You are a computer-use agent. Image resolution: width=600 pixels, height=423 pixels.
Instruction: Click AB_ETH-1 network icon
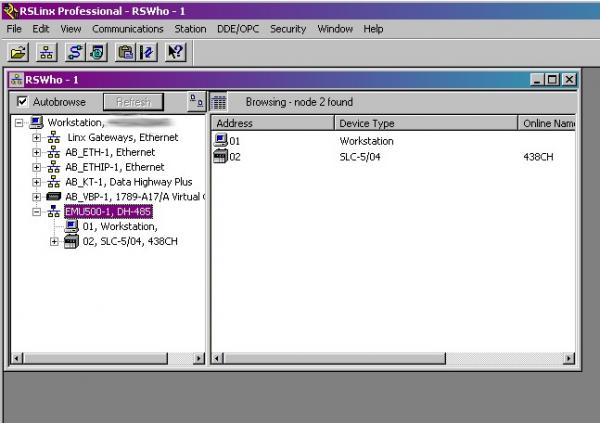pyautogui.click(x=54, y=152)
